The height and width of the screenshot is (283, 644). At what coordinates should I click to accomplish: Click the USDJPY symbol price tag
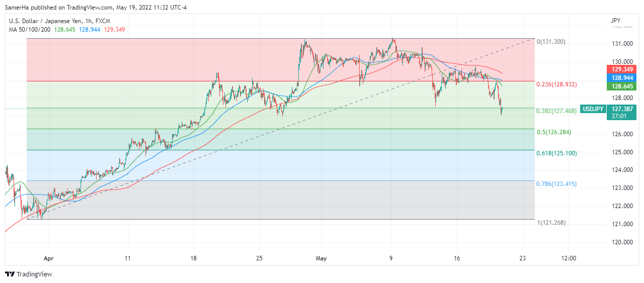[x=593, y=108]
